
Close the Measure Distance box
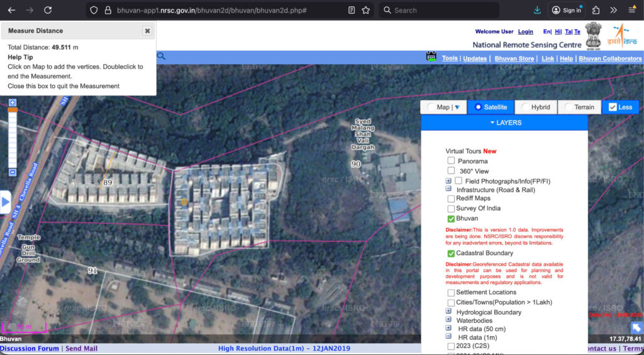point(147,31)
